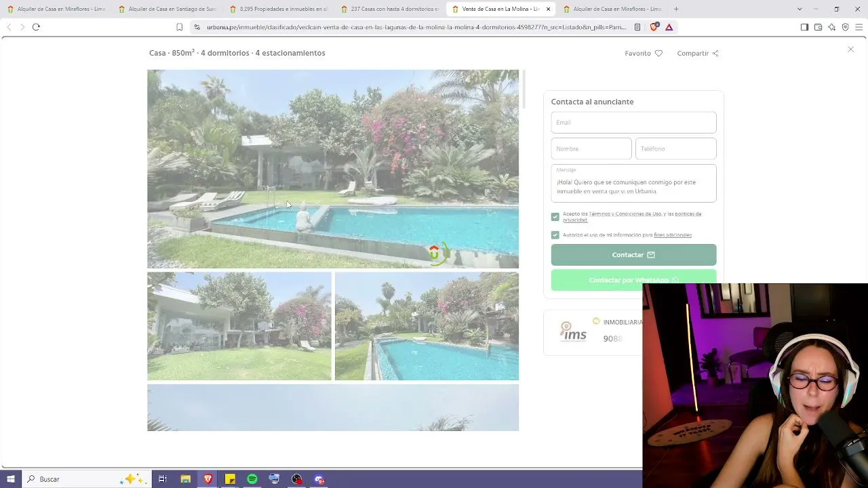Click the Email input field
The width and height of the screenshot is (868, 488).
tap(633, 123)
